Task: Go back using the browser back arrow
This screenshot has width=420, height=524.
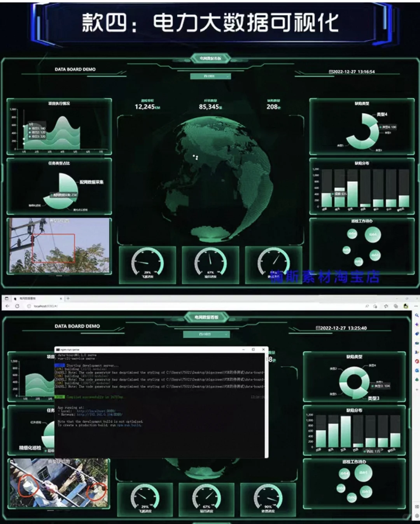Action: tap(7, 306)
